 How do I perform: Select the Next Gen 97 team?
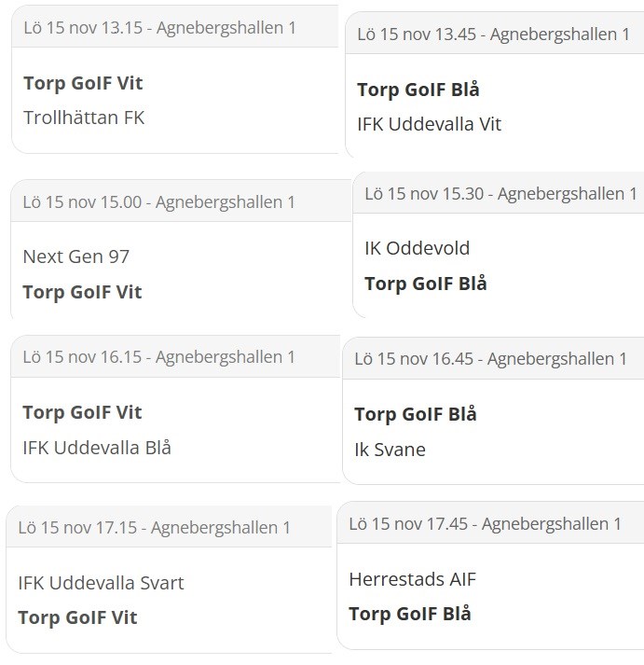tap(75, 256)
